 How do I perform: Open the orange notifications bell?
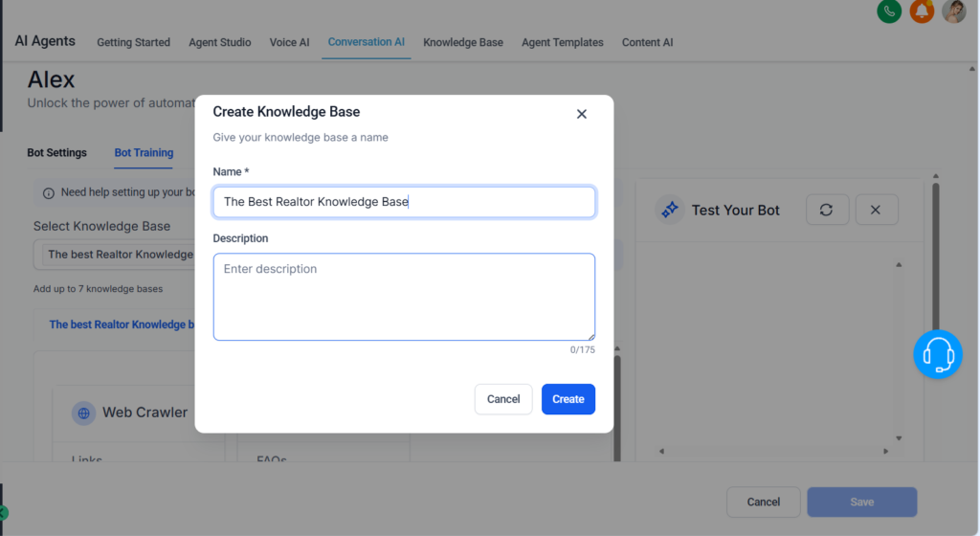[922, 11]
